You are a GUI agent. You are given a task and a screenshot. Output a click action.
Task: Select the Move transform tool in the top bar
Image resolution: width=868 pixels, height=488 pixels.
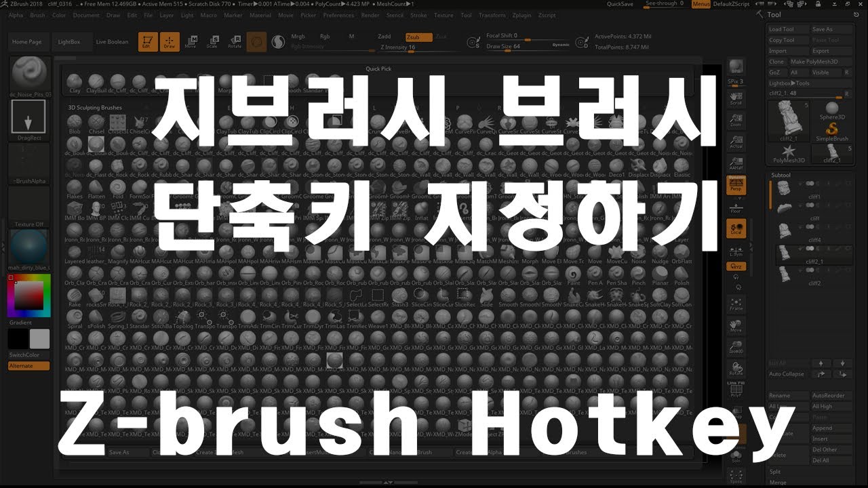click(x=191, y=42)
